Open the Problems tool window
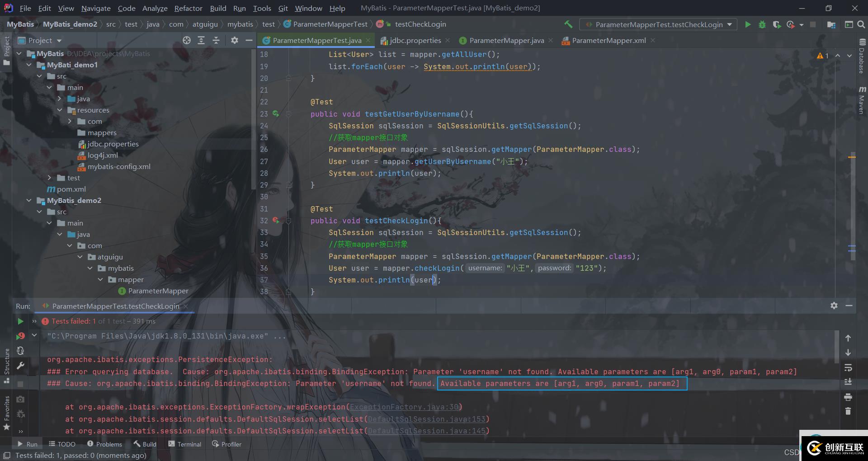 coord(104,444)
